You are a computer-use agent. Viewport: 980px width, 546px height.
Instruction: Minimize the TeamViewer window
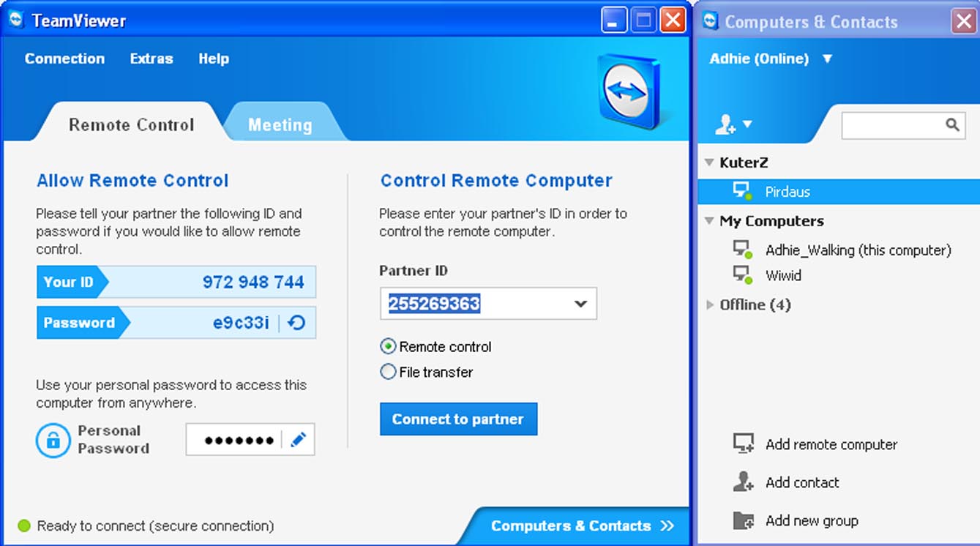click(614, 20)
